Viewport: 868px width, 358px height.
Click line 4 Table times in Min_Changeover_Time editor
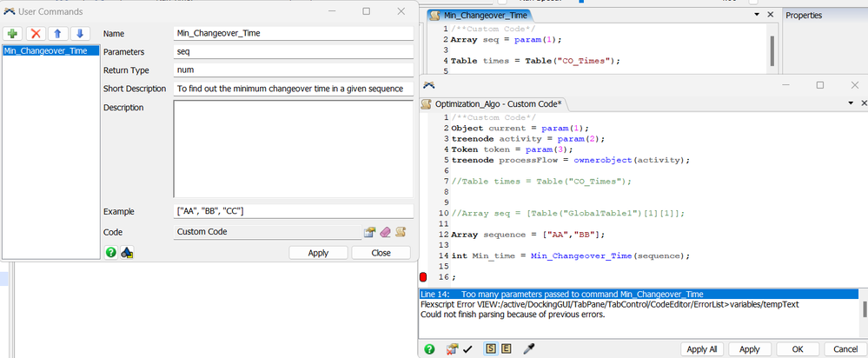535,61
